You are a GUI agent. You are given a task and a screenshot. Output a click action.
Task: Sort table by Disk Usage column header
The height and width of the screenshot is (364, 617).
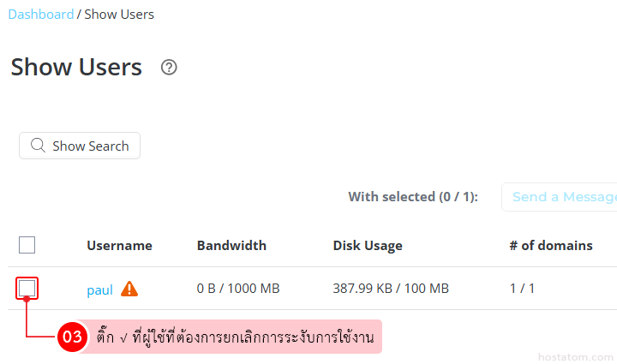pos(368,246)
